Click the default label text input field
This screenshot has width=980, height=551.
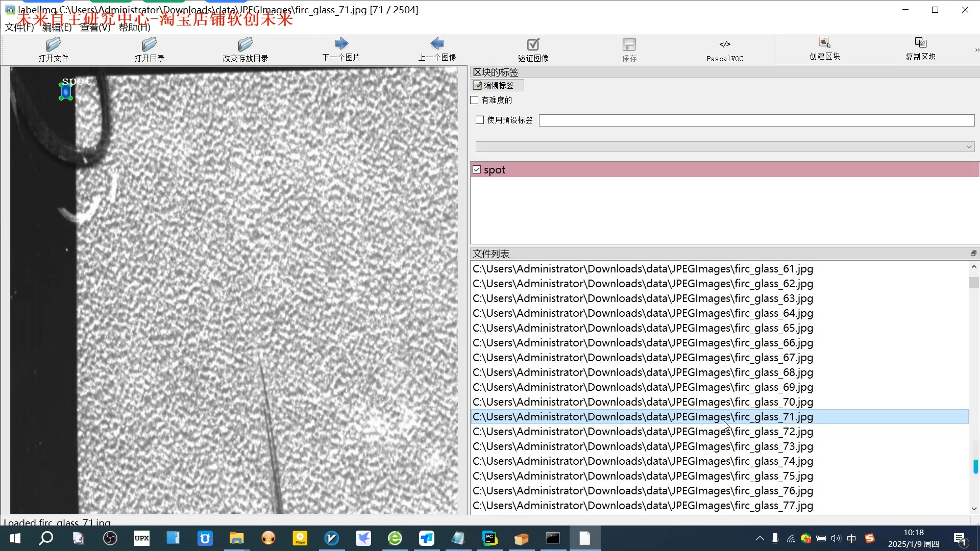[756, 120]
